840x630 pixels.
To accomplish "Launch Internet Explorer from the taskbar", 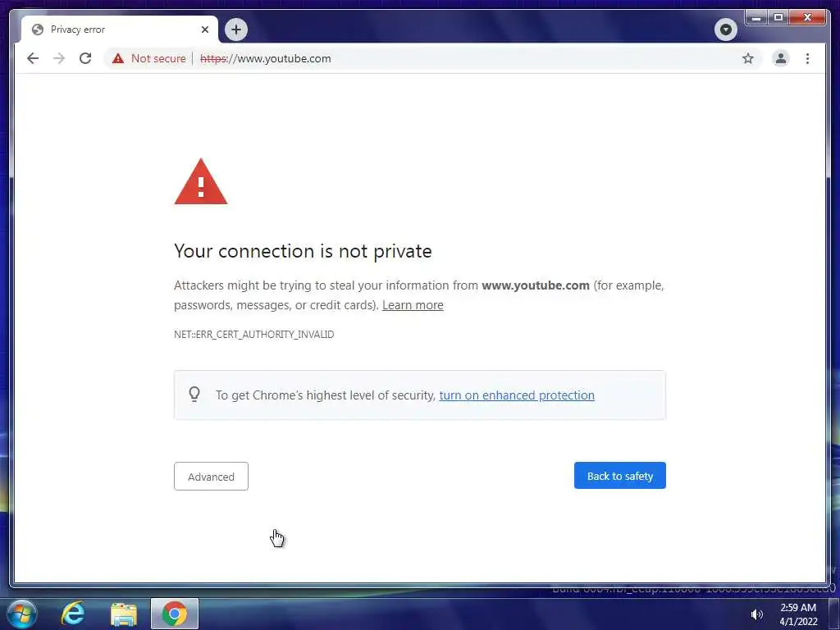I will pyautogui.click(x=73, y=614).
